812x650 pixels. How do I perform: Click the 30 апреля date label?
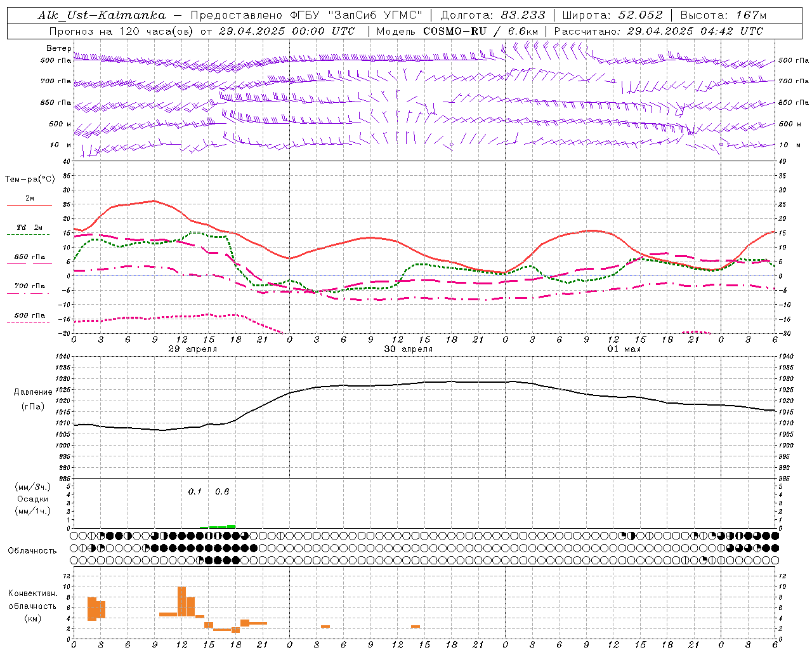[x=409, y=348]
